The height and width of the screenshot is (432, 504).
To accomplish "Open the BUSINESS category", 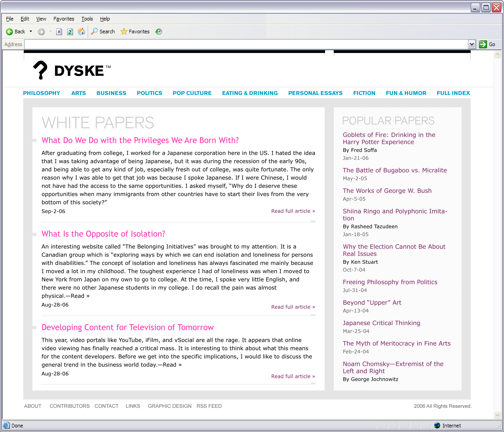I will click(x=111, y=93).
